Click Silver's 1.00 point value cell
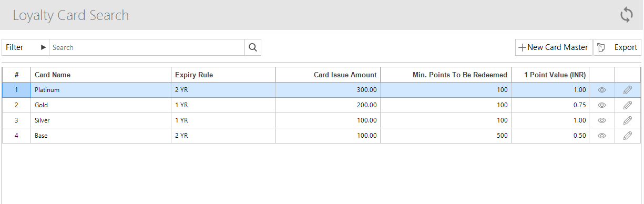The width and height of the screenshot is (644, 204). pos(550,120)
